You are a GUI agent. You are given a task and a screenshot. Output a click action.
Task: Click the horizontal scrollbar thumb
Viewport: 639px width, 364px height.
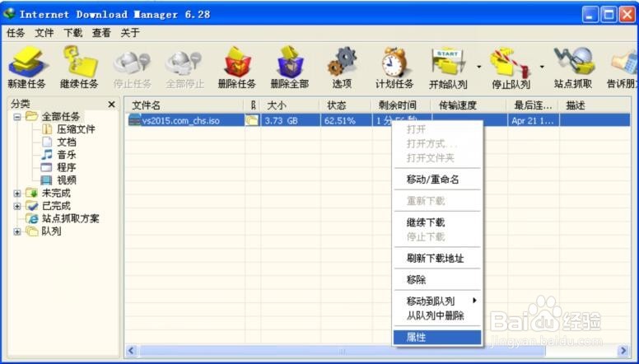[342, 351]
